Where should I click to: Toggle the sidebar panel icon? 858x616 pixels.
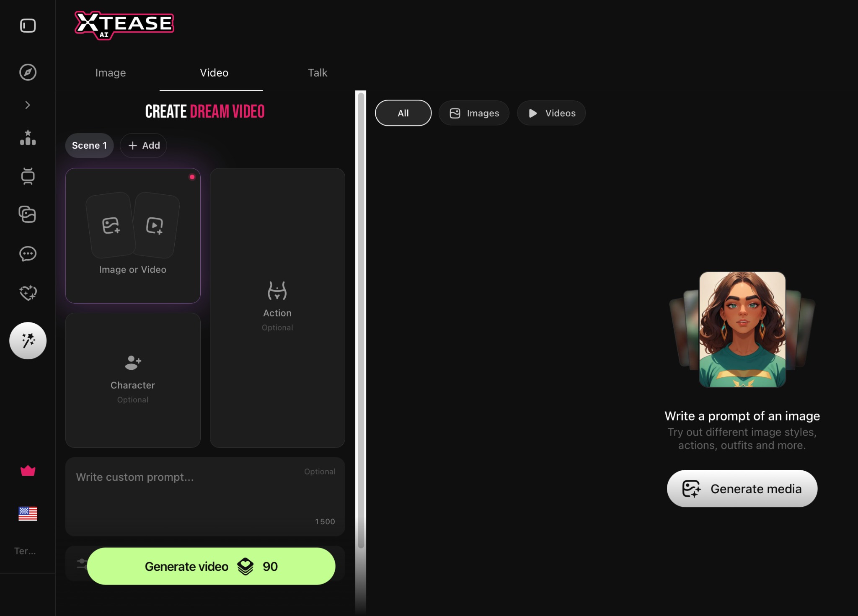[x=28, y=26]
